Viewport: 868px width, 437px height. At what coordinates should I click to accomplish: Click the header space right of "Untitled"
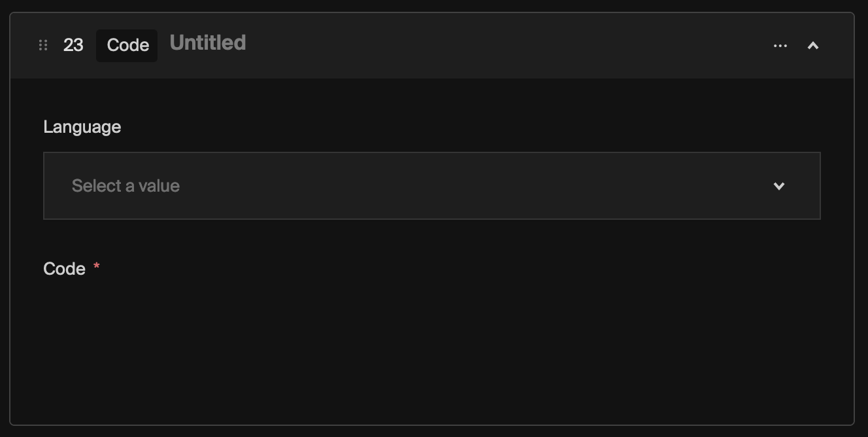392,46
